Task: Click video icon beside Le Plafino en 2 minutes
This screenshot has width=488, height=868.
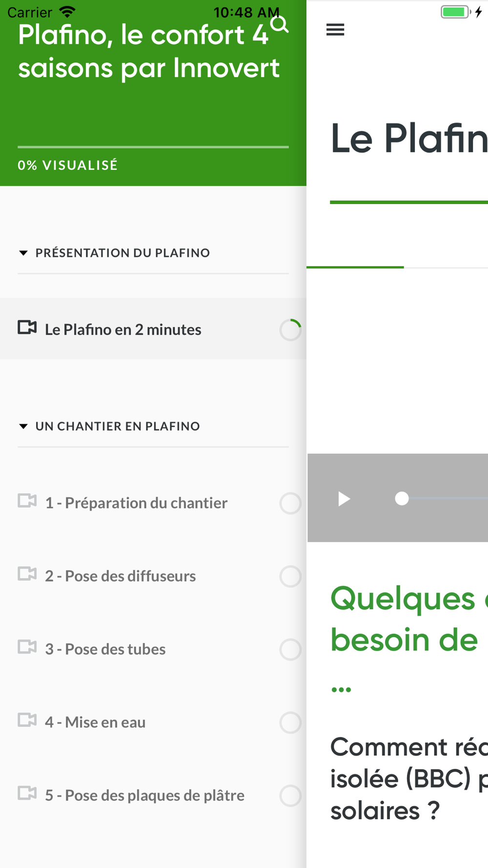Action: pyautogui.click(x=27, y=328)
